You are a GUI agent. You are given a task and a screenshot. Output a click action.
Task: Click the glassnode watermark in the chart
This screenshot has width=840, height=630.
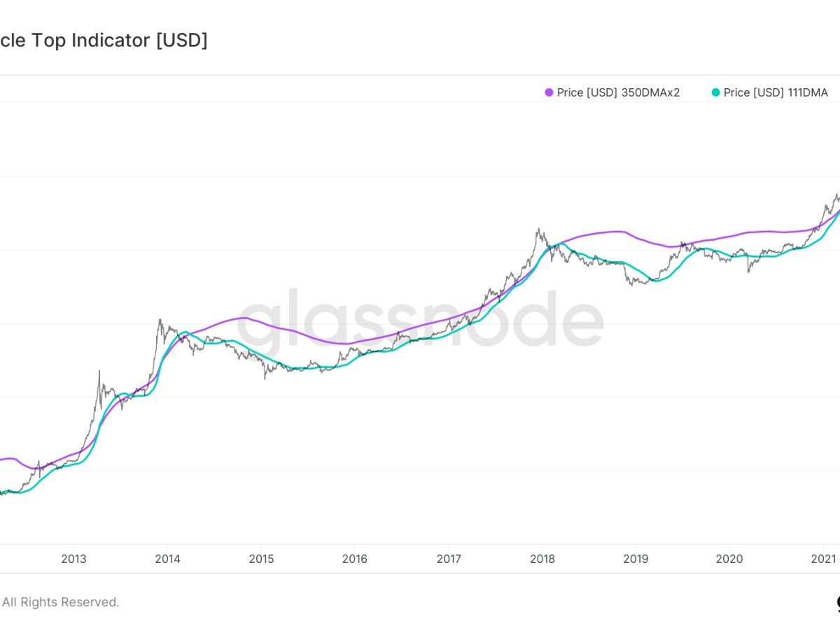click(x=420, y=320)
